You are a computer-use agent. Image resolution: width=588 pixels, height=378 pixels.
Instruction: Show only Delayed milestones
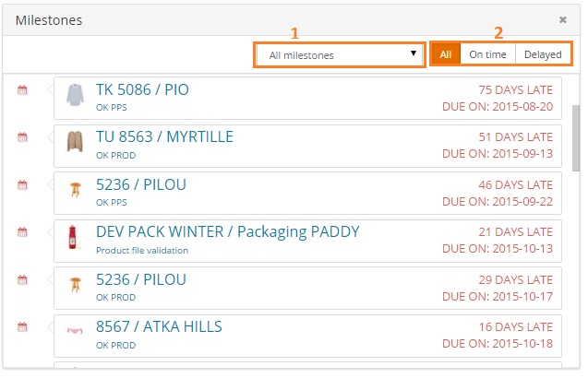(543, 54)
